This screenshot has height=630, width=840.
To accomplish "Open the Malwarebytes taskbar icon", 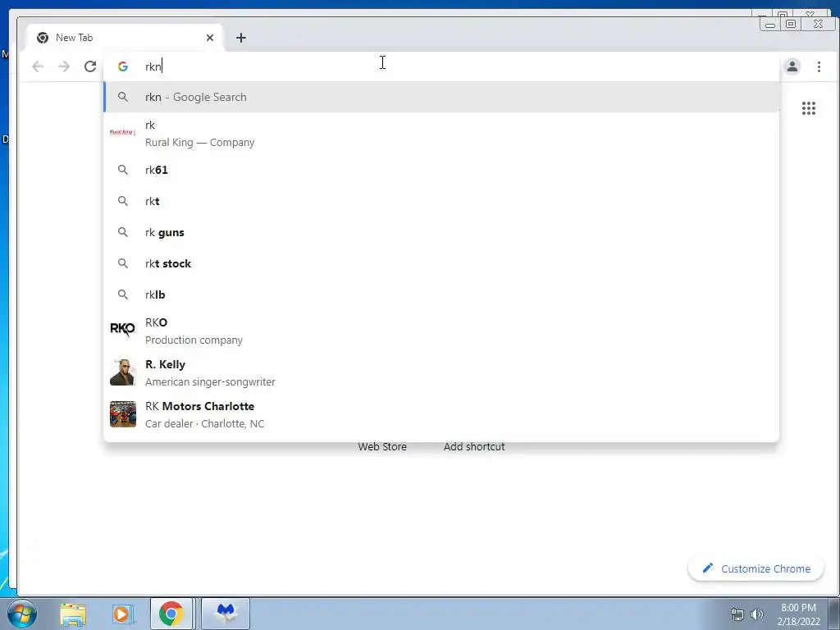I will (x=226, y=614).
